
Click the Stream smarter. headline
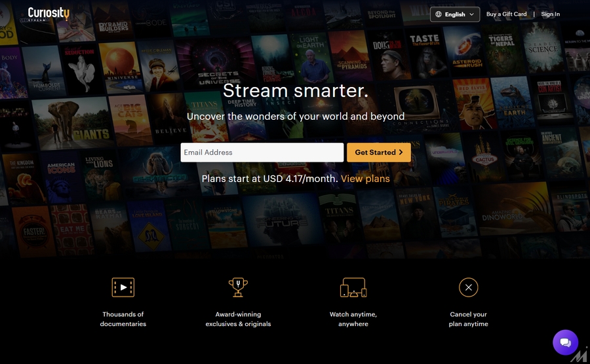pos(296,90)
